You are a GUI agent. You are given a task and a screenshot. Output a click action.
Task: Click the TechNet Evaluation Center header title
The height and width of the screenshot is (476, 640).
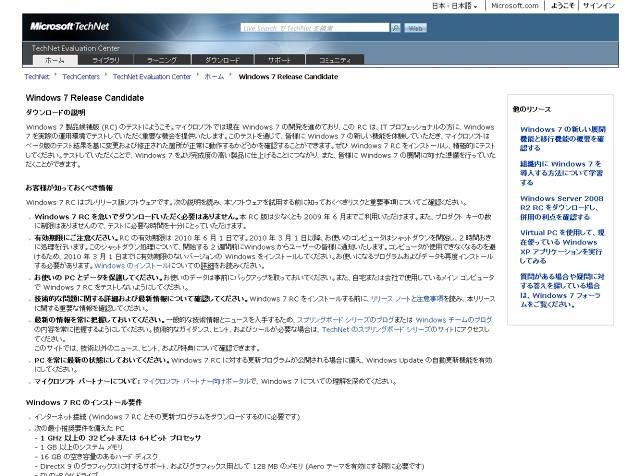76,48
